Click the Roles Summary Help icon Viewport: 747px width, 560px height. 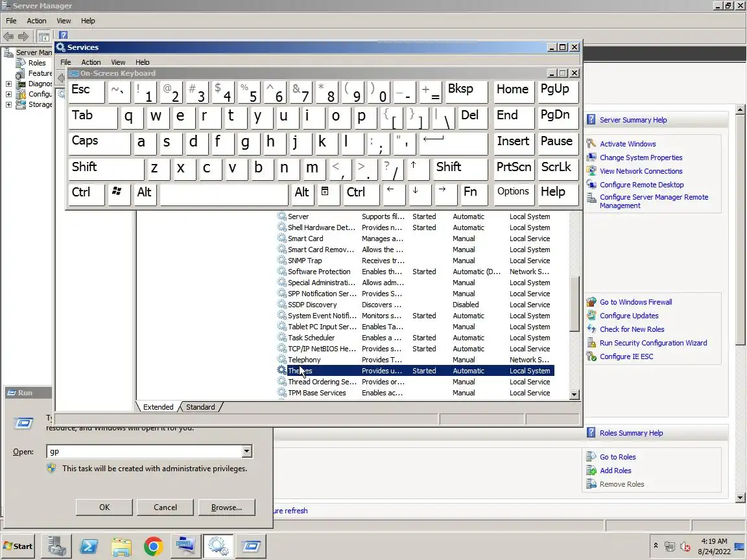click(x=591, y=432)
